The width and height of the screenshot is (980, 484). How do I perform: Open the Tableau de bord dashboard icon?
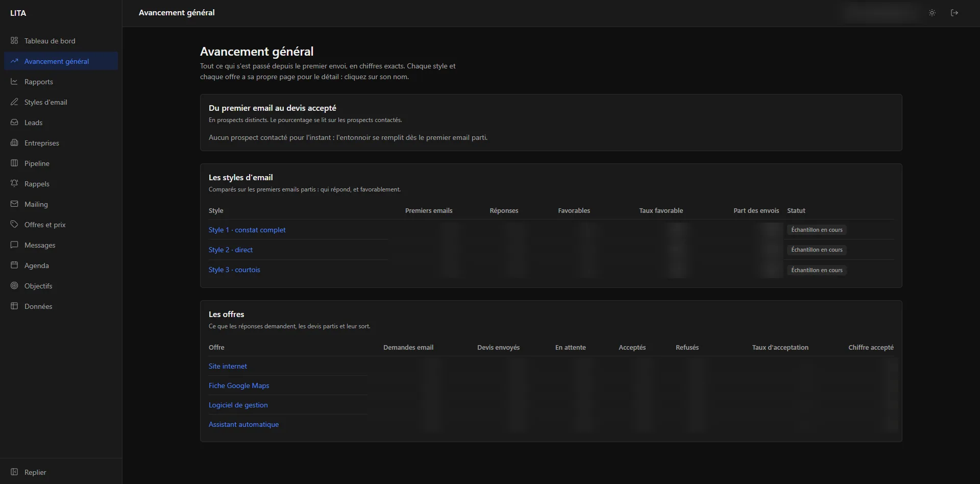tap(14, 41)
